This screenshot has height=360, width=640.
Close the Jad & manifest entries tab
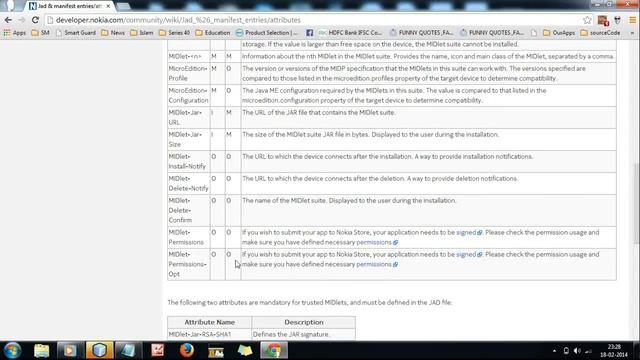108,6
